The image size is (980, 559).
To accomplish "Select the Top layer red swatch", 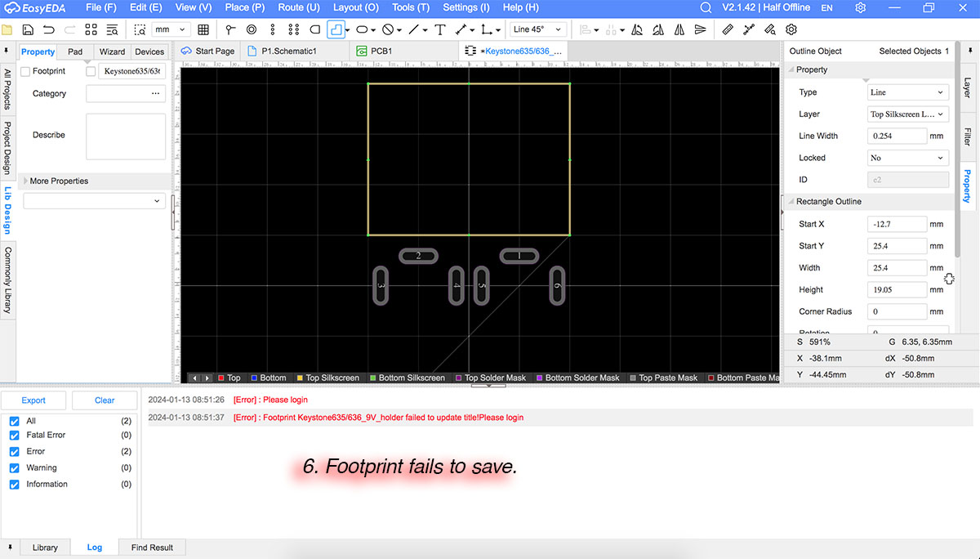I will pyautogui.click(x=221, y=378).
